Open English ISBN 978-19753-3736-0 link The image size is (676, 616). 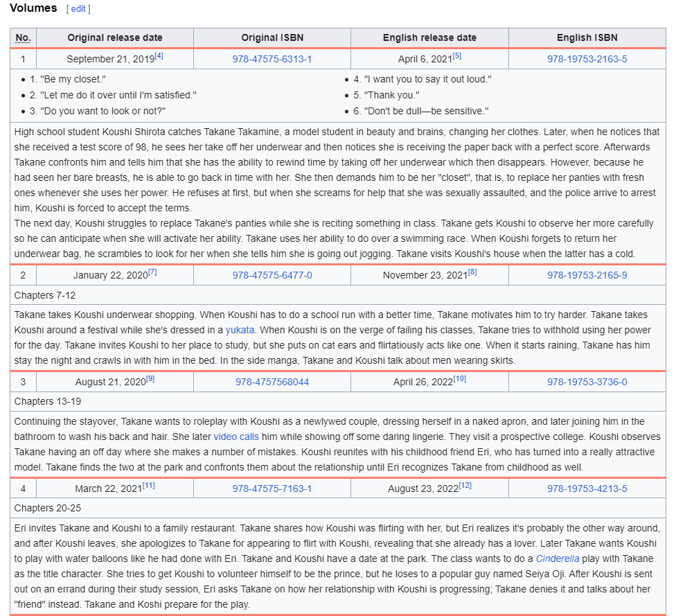[587, 382]
